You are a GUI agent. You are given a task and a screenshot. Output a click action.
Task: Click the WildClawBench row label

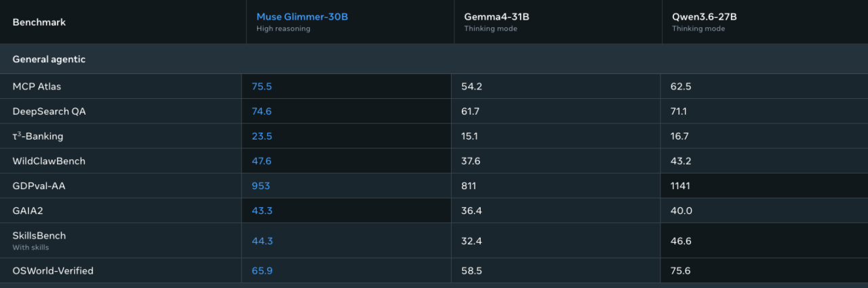[x=49, y=161]
